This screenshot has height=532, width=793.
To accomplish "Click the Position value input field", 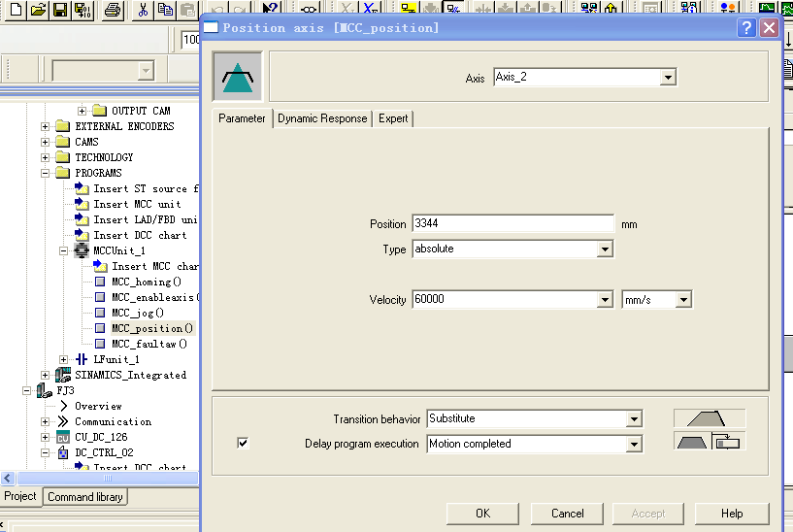I will (x=512, y=223).
